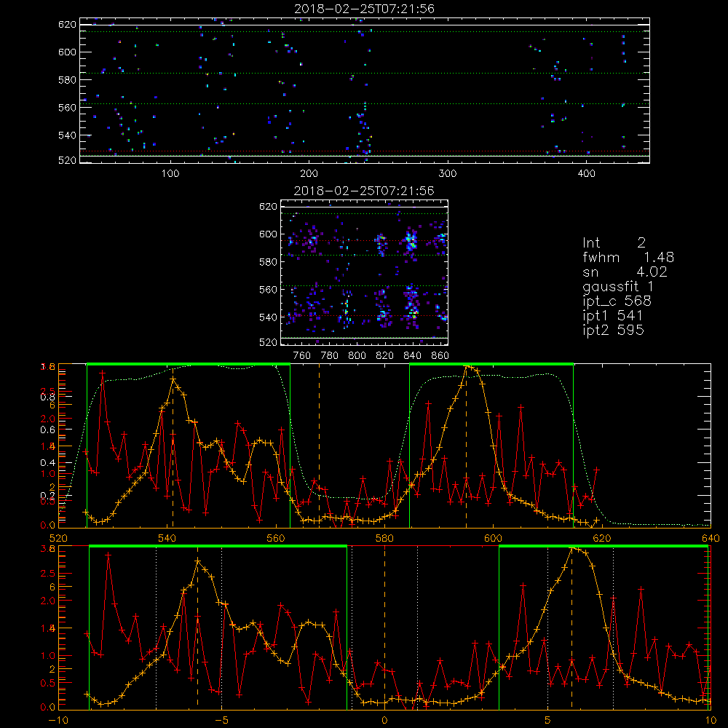Click x-axis label 800 on middle plot
Screen dimensions: 728x728
(357, 356)
